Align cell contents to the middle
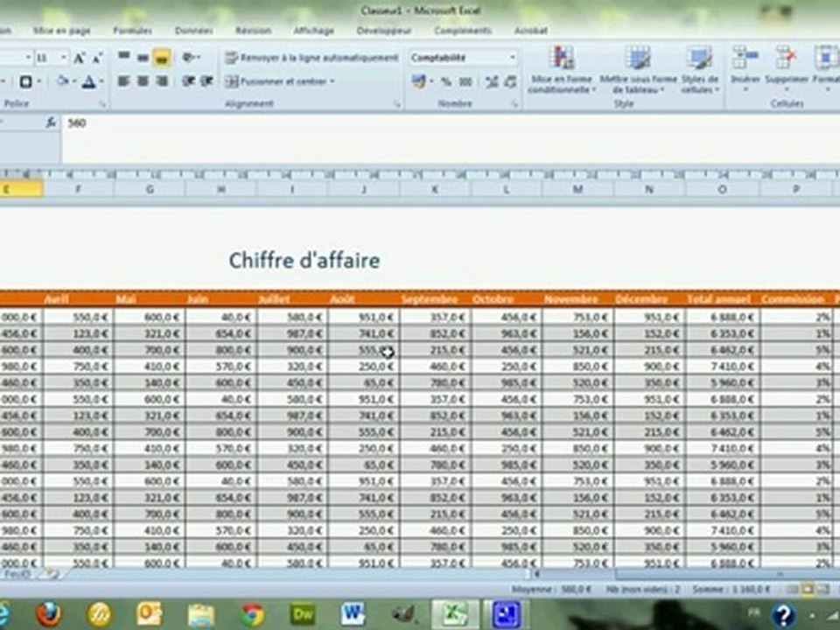Screen dimensions: 840x630 coord(143,57)
